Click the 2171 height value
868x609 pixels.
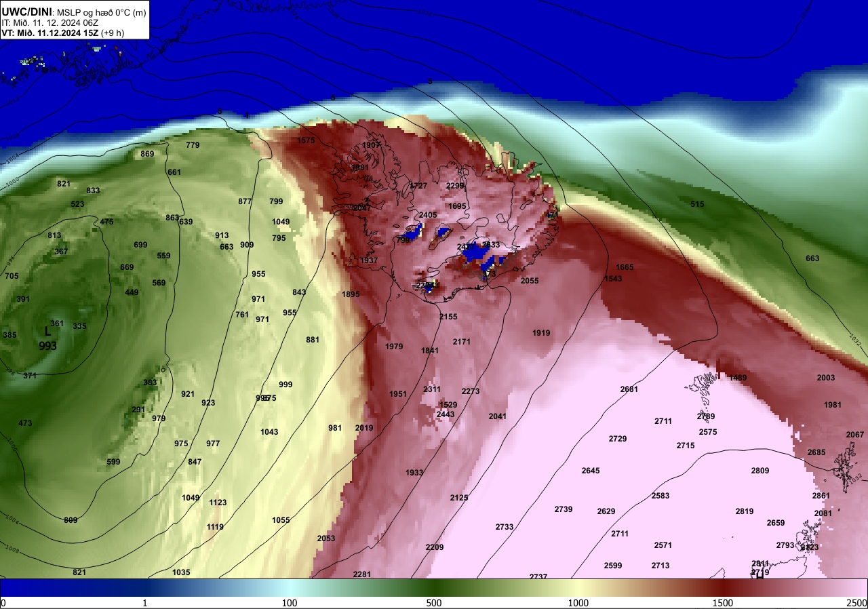click(x=462, y=342)
